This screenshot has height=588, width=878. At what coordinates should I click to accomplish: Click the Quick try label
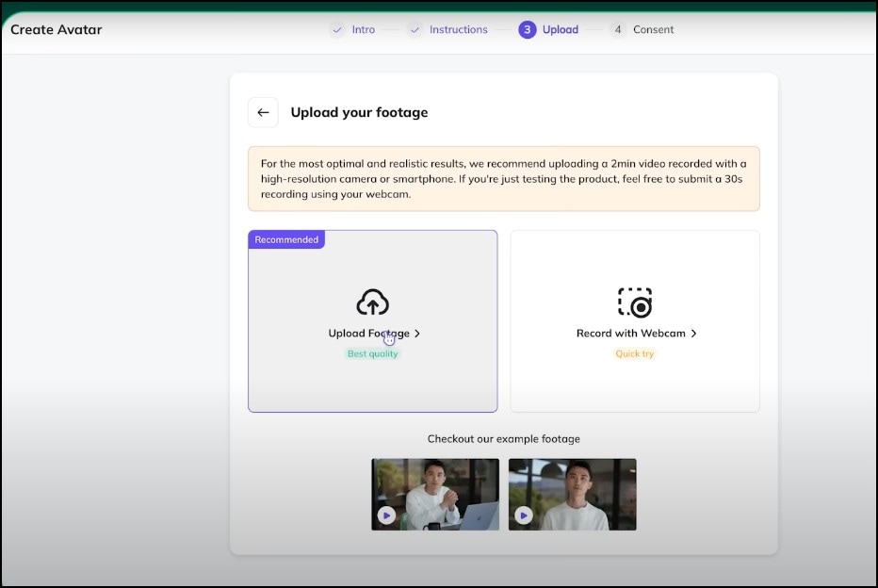point(634,354)
